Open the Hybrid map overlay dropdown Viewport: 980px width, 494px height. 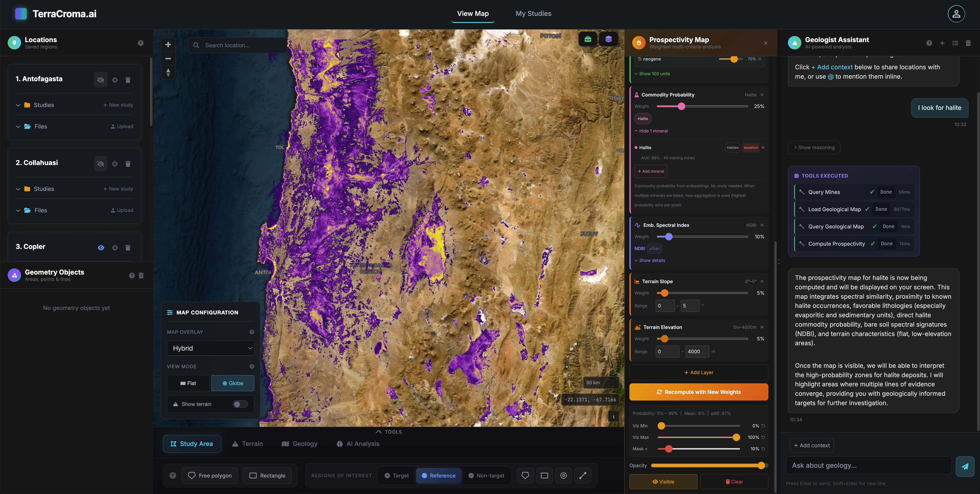tap(210, 348)
